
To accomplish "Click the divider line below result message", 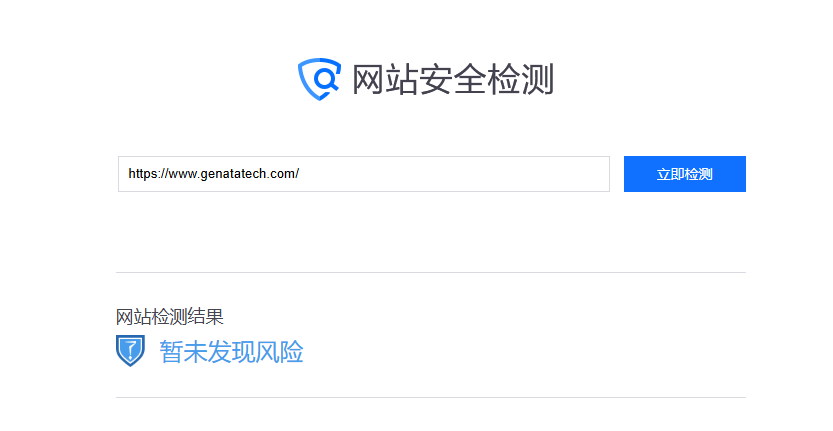I will 431,398.
